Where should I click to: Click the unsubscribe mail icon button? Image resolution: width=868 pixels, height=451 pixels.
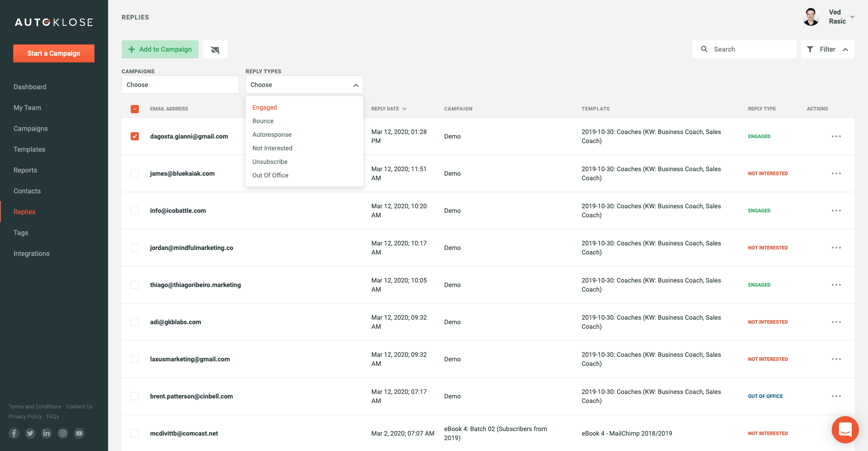coord(215,49)
